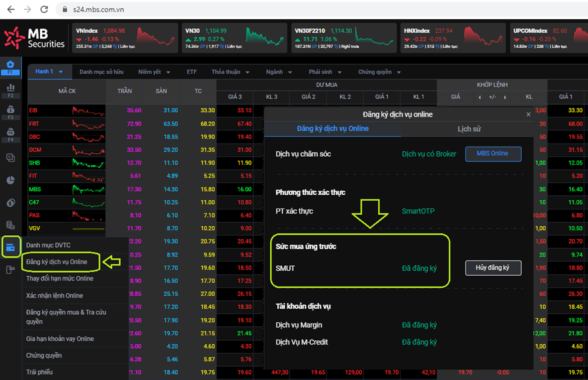Open the EIB mini price chart
The image size is (588, 380).
click(89, 110)
